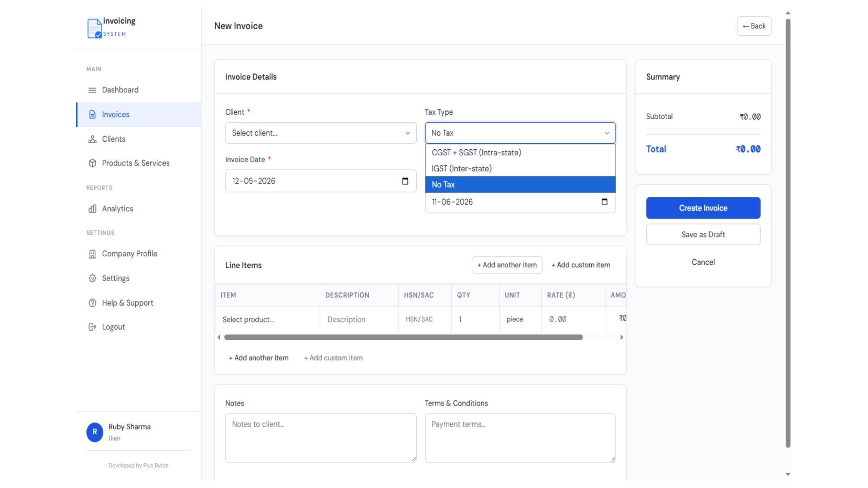Click the Analytics bar chart icon
The height and width of the screenshot is (488, 868).
(93, 209)
